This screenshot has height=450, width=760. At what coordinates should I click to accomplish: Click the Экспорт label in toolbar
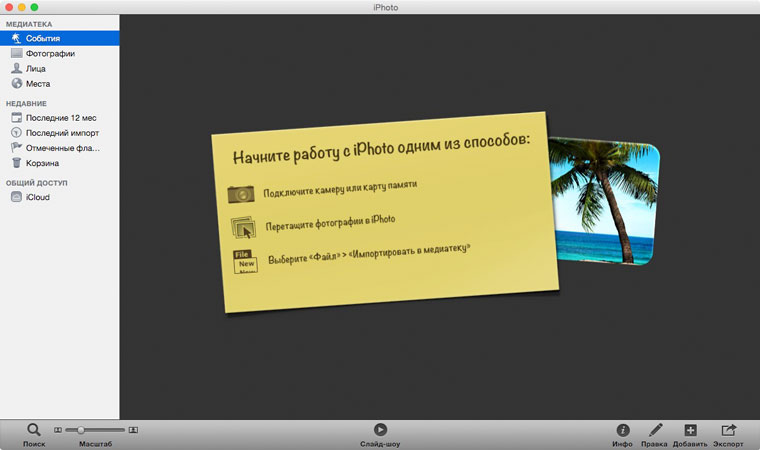pyautogui.click(x=728, y=444)
